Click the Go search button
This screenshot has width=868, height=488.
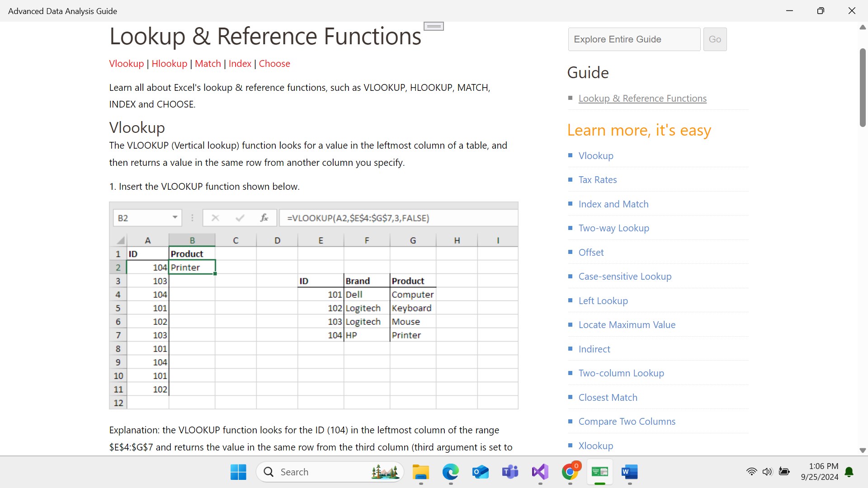[x=715, y=39]
